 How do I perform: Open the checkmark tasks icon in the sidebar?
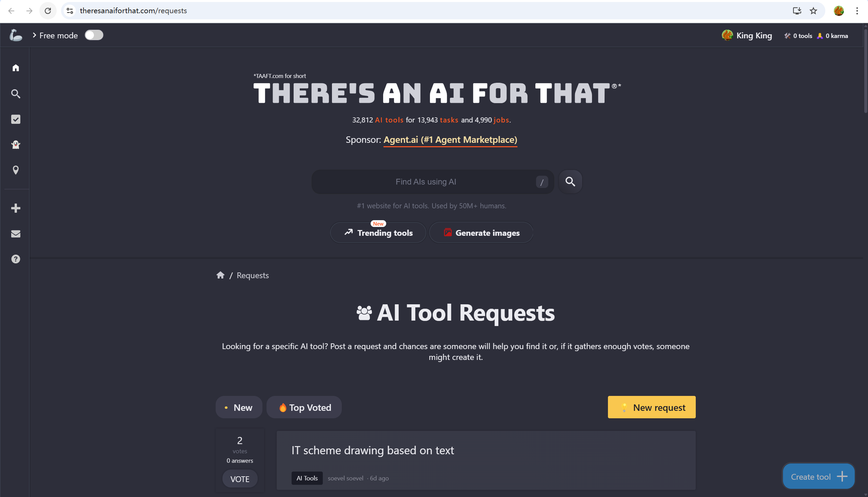coord(16,119)
